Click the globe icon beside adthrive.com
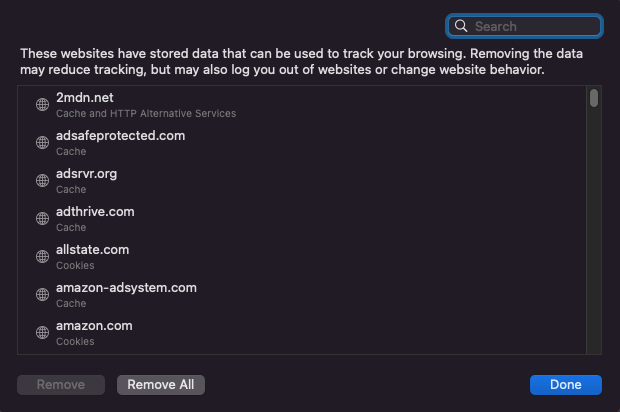The width and height of the screenshot is (620, 412). (x=42, y=219)
